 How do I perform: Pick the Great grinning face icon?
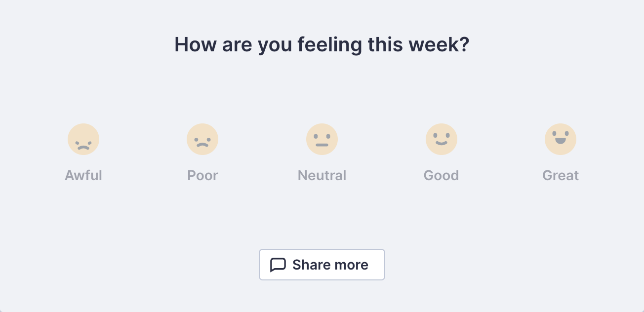click(561, 139)
